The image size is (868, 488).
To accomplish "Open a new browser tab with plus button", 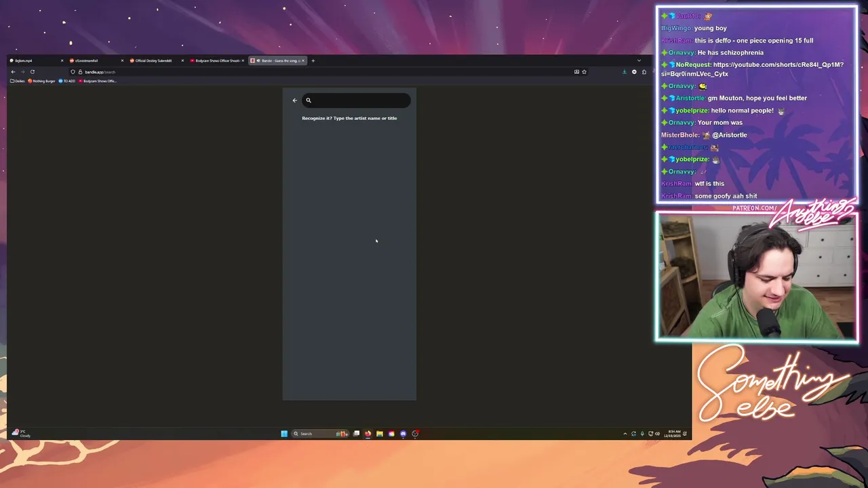I will point(313,60).
